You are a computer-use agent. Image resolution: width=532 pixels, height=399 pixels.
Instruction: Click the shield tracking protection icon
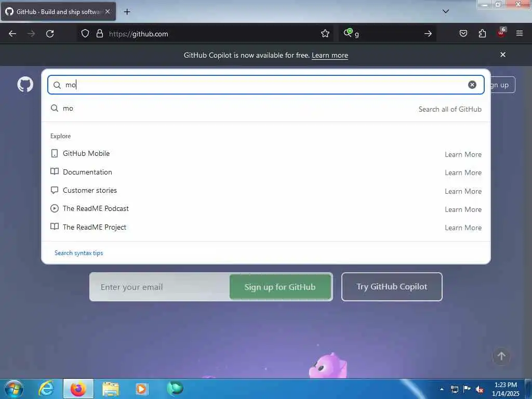point(85,34)
